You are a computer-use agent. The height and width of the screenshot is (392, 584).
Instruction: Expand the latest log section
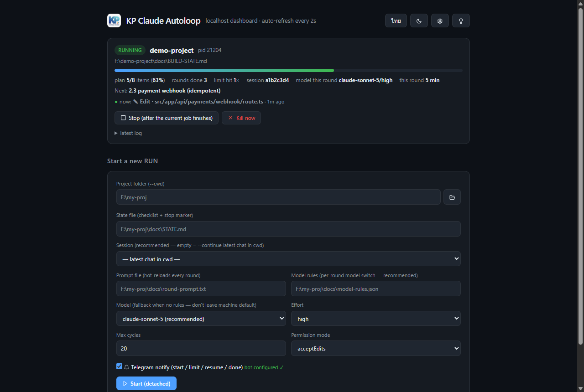pos(128,133)
